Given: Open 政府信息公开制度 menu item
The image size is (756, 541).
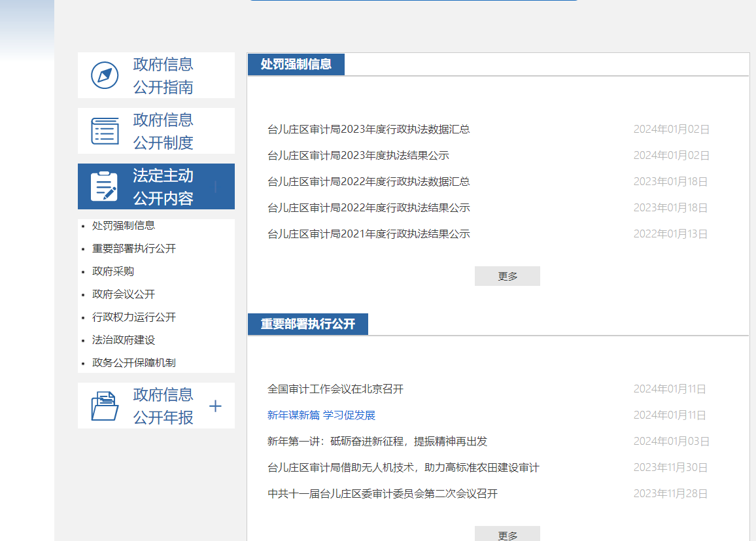Looking at the screenshot, I should [x=156, y=131].
